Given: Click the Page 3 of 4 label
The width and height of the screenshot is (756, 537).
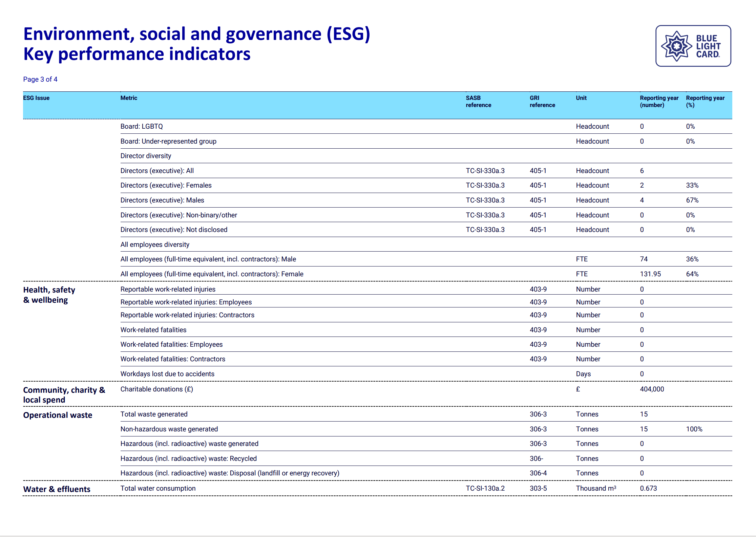Looking at the screenshot, I should 40,79.
